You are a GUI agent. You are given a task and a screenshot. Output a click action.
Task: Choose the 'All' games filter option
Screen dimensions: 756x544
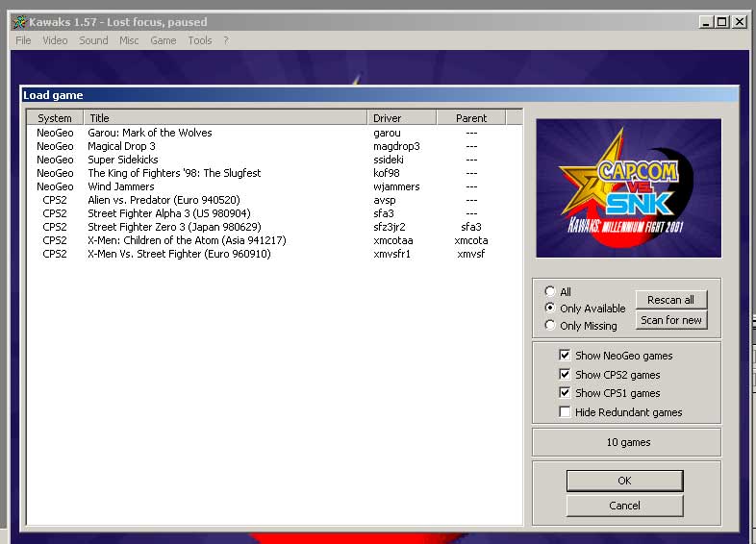point(550,291)
